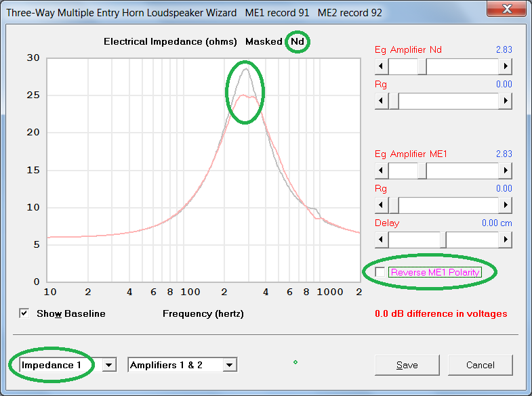This screenshot has height=396, width=532.
Task: Click the Frequency (hertz) axis label
Action: click(x=203, y=313)
